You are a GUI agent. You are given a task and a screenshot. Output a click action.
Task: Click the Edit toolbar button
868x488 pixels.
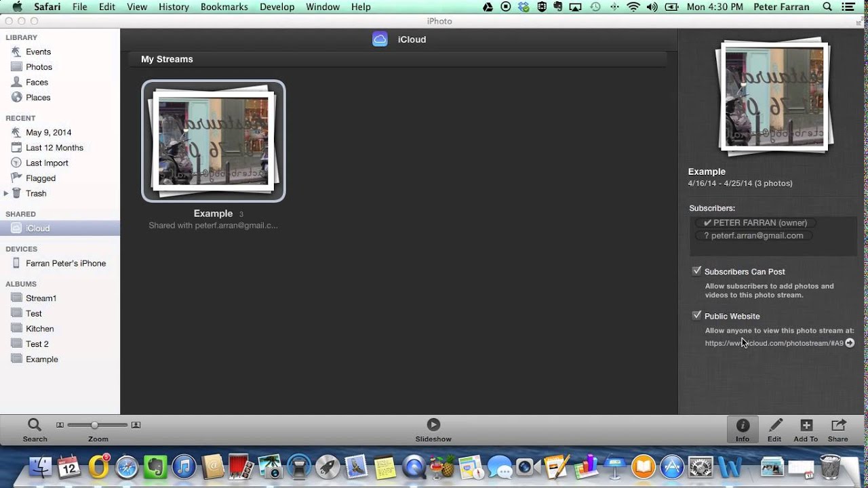point(775,430)
